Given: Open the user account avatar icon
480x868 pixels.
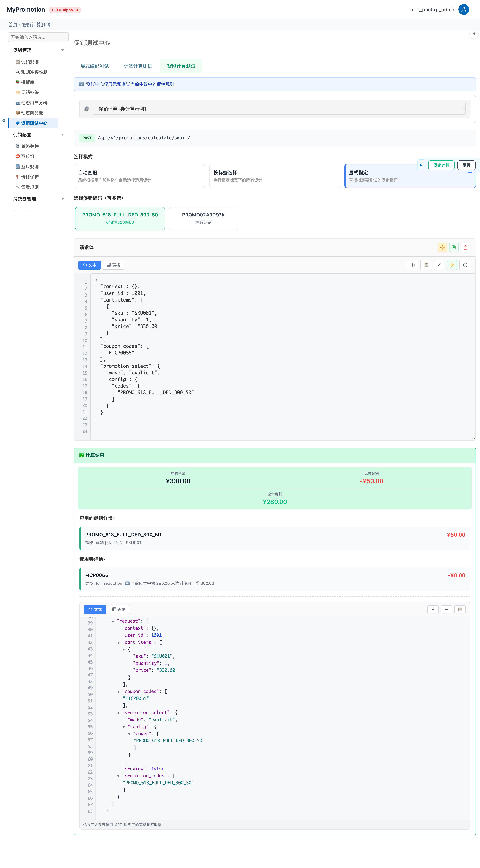Looking at the screenshot, I should pos(464,9).
